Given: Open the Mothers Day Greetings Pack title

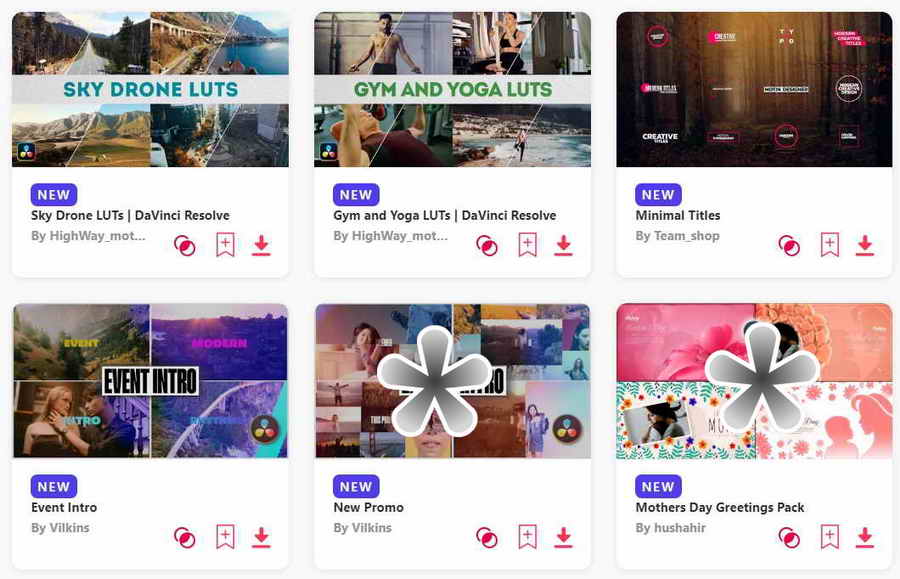Looking at the screenshot, I should pyautogui.click(x=720, y=507).
